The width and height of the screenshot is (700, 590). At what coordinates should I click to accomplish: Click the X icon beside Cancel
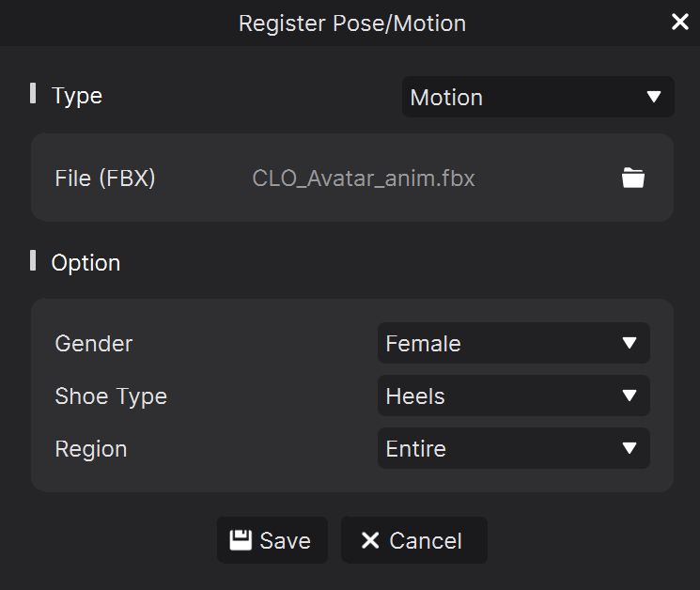[x=370, y=540]
